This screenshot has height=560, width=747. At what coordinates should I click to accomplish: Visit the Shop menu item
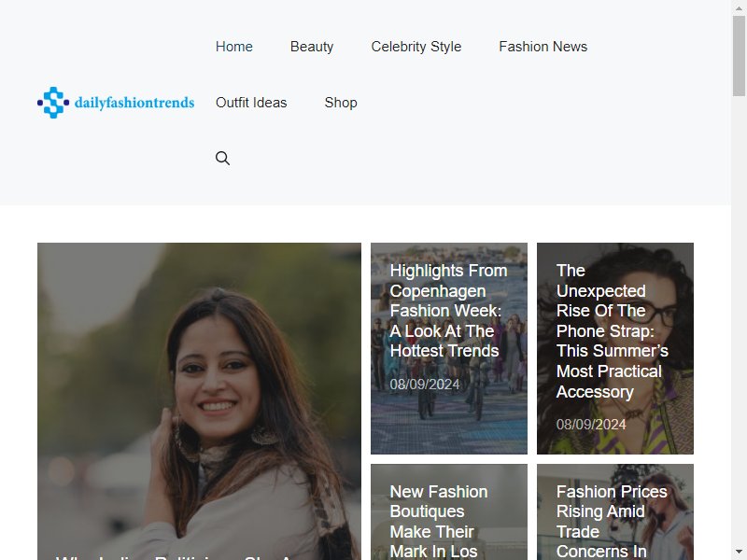tap(341, 103)
